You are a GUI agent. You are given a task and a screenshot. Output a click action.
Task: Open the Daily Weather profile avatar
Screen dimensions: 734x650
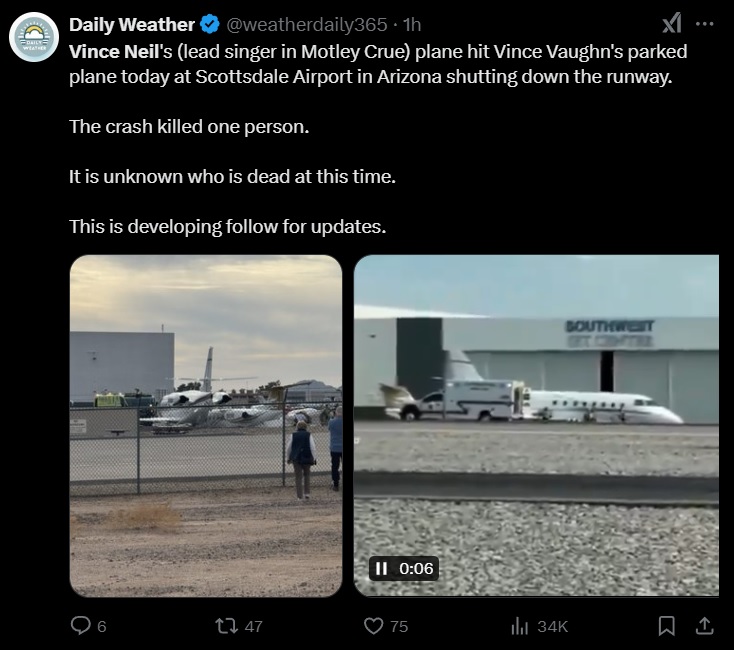[34, 37]
